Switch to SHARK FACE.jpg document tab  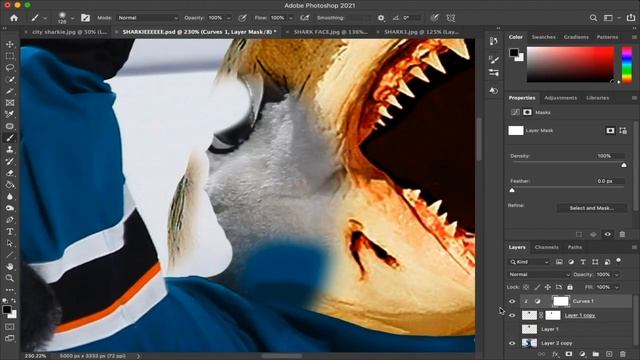pos(330,32)
